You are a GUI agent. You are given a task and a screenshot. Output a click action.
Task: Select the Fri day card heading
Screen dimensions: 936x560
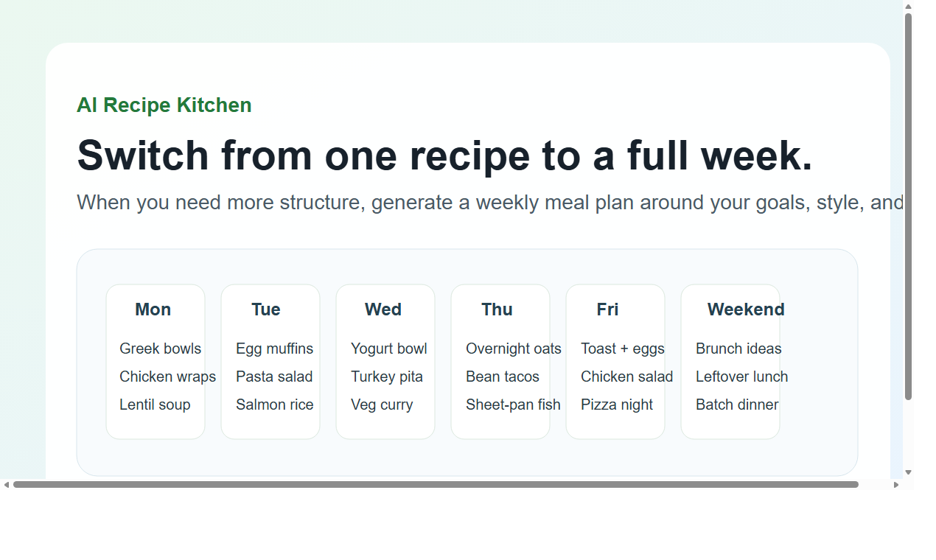[x=606, y=309]
